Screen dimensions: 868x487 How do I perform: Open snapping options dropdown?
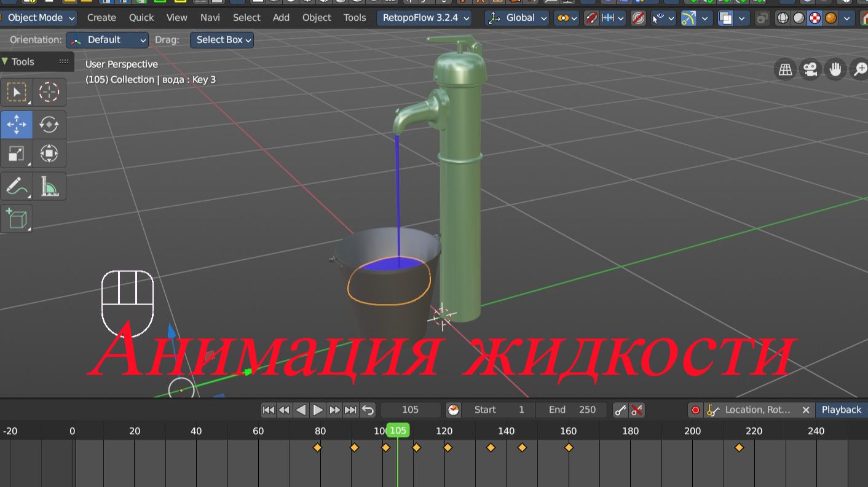point(613,18)
